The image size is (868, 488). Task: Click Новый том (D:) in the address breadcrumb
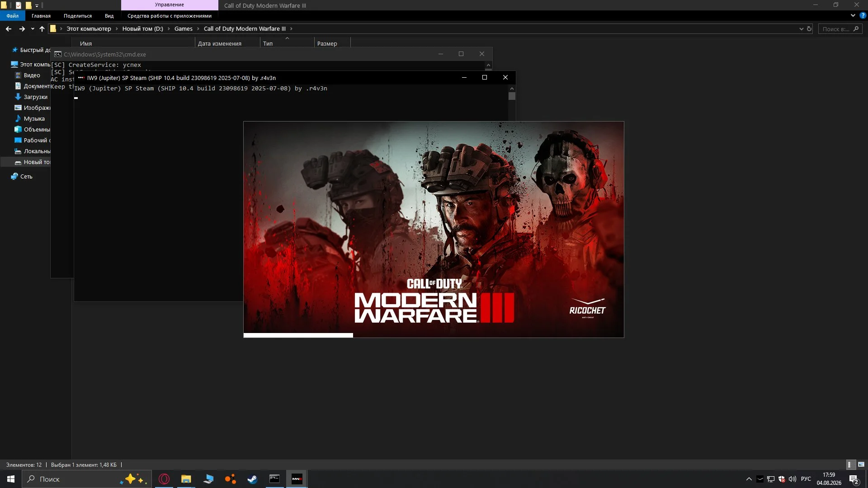click(x=142, y=28)
